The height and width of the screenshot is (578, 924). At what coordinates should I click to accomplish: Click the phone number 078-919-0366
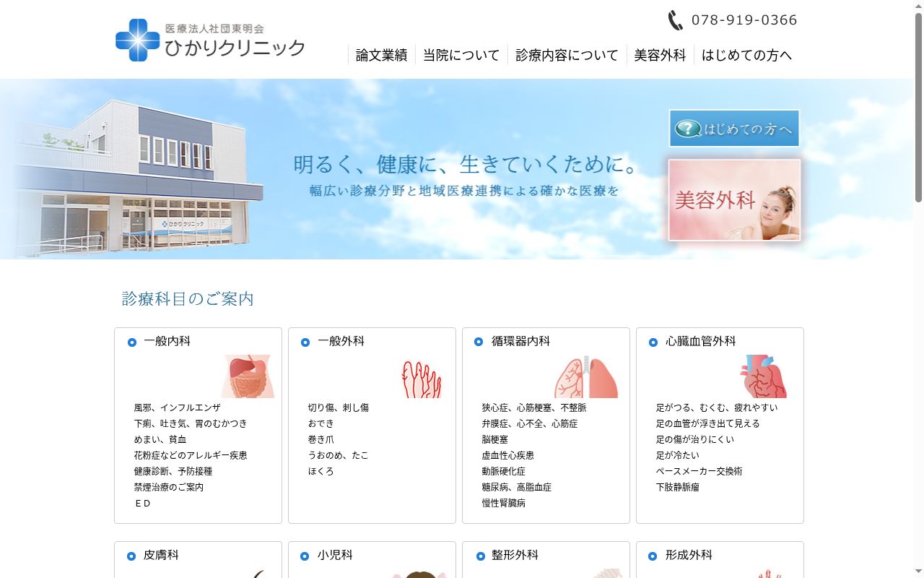coord(744,20)
